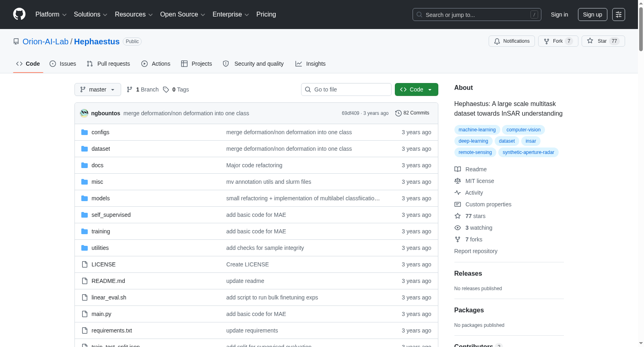
Task: Open the training folder
Action: (x=101, y=231)
